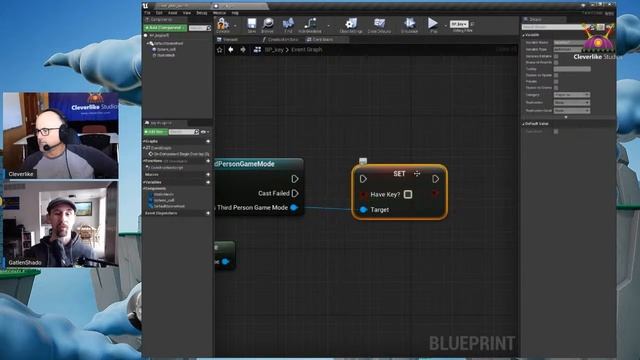This screenshot has height=360, width=640.
Task: Open the Replication Condition dropdown
Action: (x=572, y=111)
